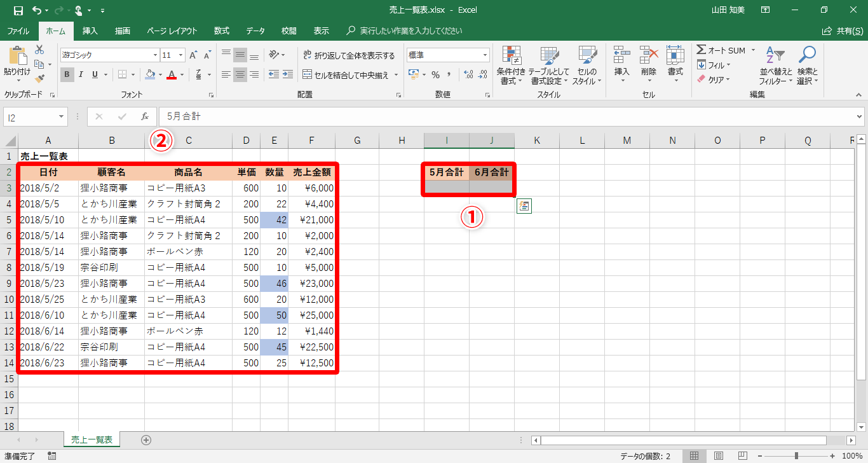Decrease font size with the small A icon
Screen dimensions: 868x463
tap(207, 55)
